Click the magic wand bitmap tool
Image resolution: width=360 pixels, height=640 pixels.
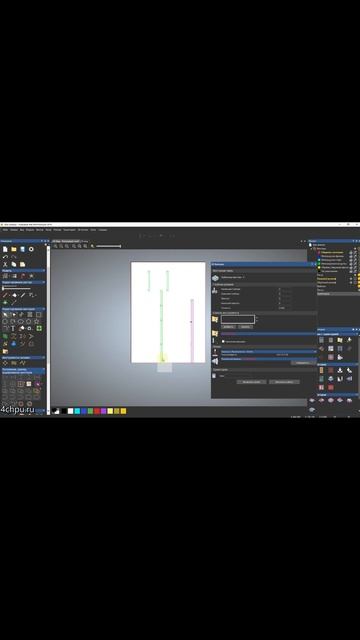click(14, 302)
